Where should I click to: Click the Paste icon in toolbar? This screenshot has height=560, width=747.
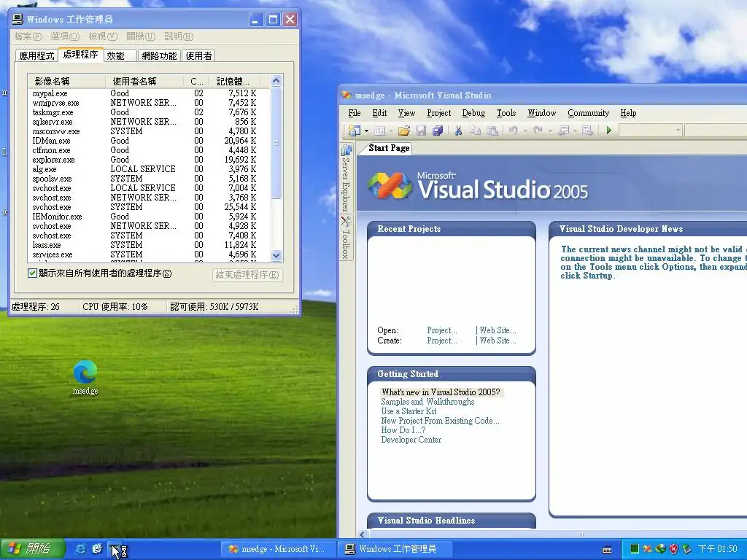click(492, 131)
